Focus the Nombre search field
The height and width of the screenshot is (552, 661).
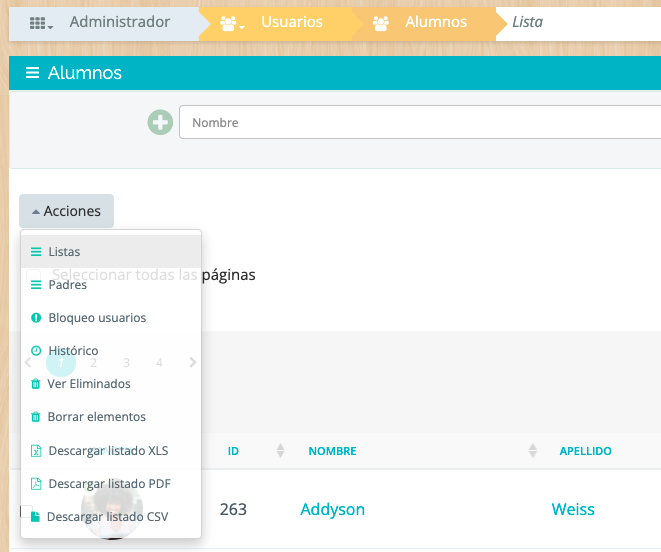click(x=420, y=122)
